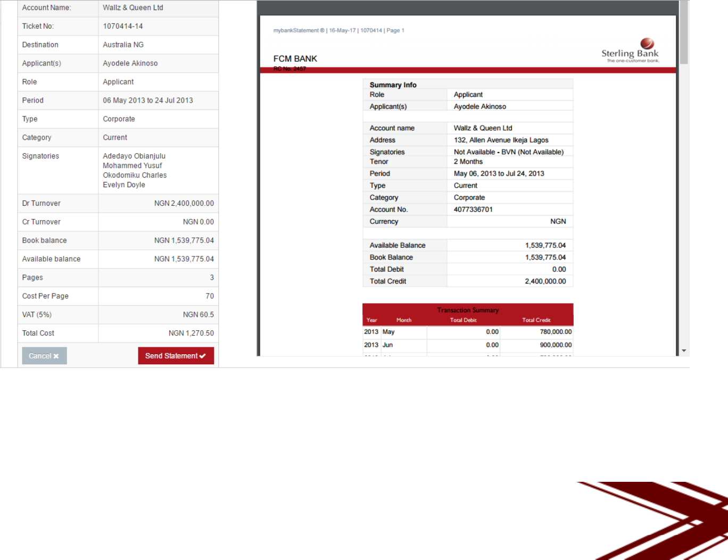This screenshot has height=560, width=728.
Task: Click the Period value 06 May 2013 to 24 Jul 2013
Action: click(148, 101)
